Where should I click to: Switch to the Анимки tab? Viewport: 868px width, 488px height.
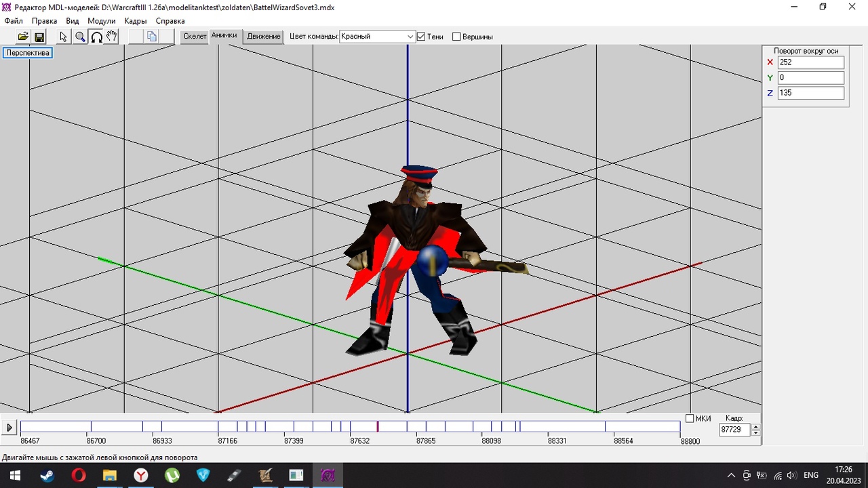tap(224, 35)
